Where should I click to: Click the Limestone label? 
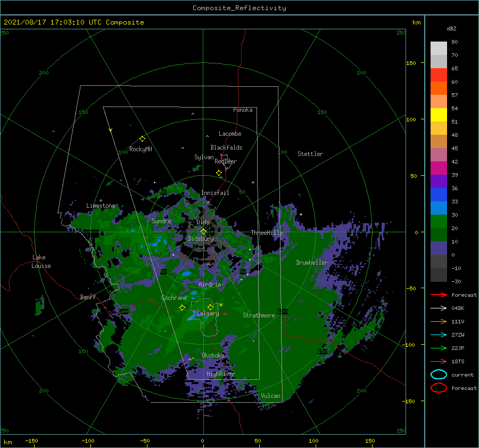[x=101, y=206]
